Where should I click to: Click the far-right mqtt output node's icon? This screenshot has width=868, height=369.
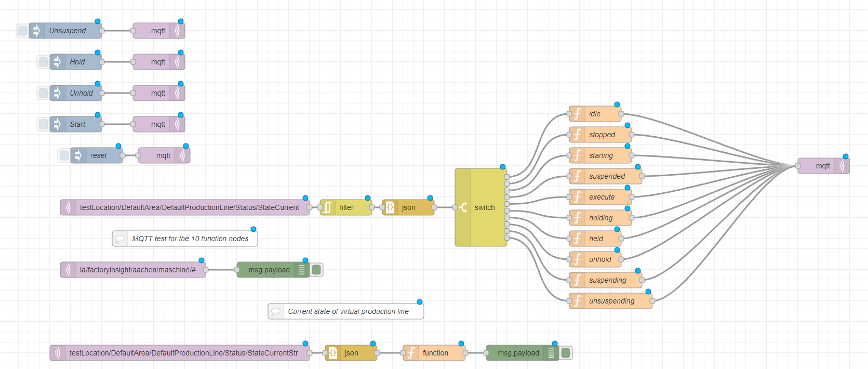842,166
